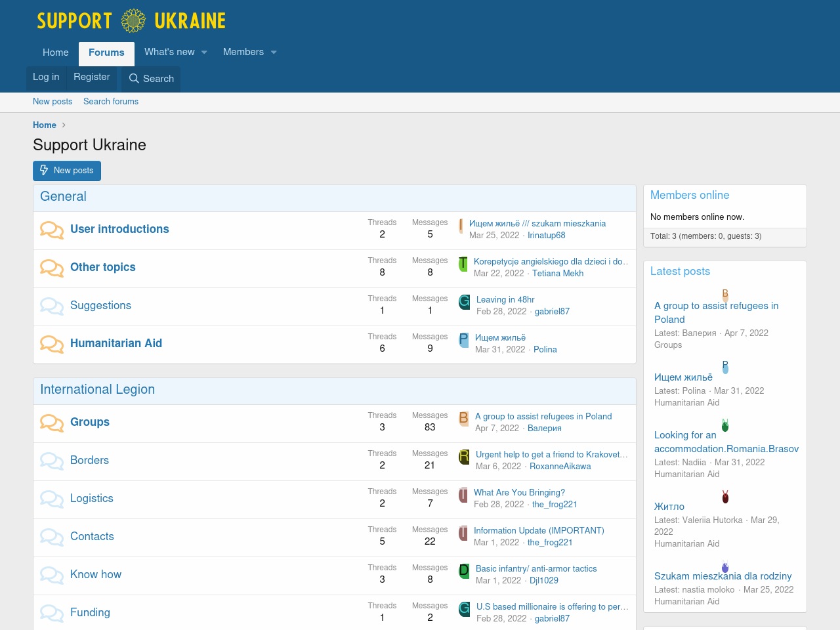Viewport: 840px width, 630px height.
Task: Open thread 'Basic infantry/ anti-armor tactics'
Action: (x=536, y=569)
